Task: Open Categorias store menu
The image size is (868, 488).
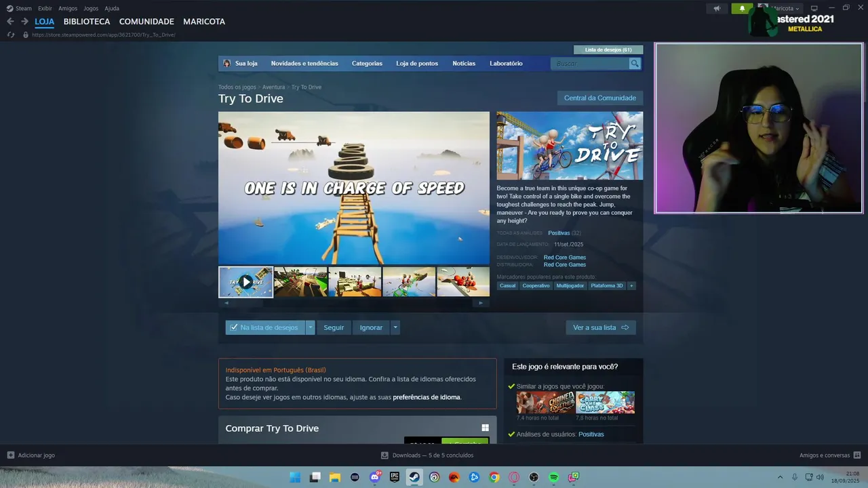Action: click(367, 63)
